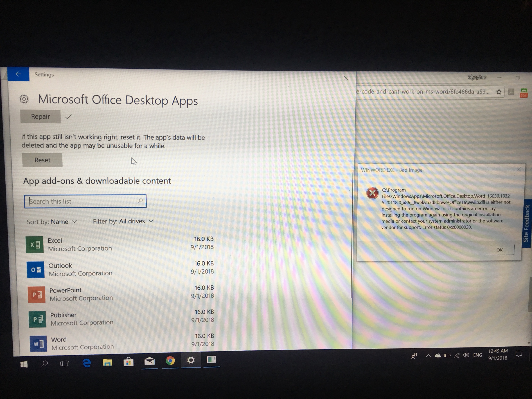Click the Publisher app icon

click(38, 319)
